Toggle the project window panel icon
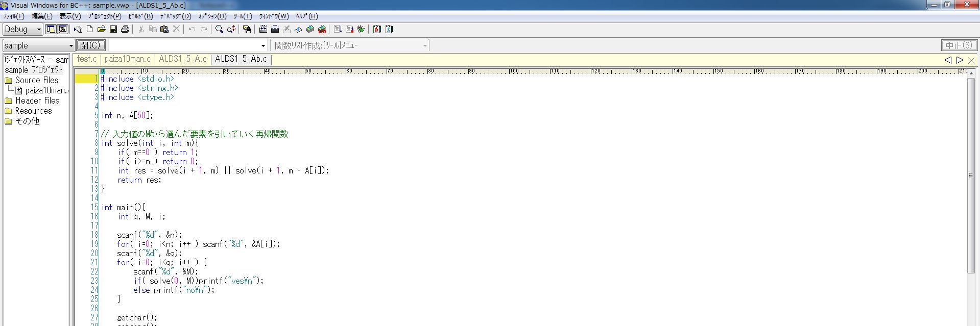This screenshot has height=326, width=980. point(51,29)
